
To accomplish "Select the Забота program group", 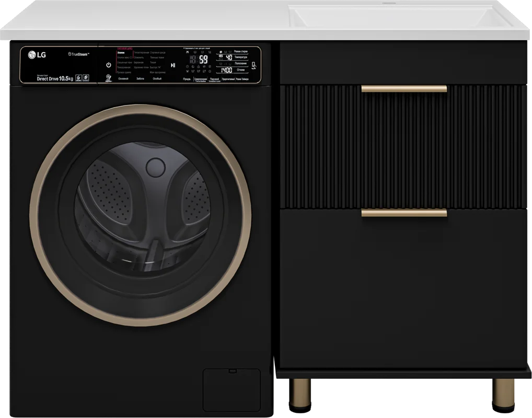I will point(140,79).
